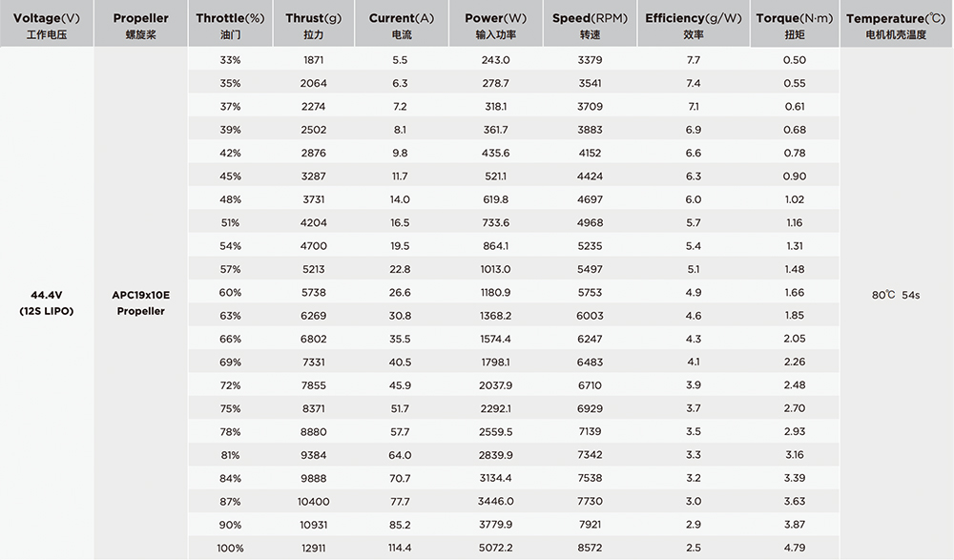Image resolution: width=954 pixels, height=560 pixels.
Task: Select the Propeller column header
Action: coord(140,25)
